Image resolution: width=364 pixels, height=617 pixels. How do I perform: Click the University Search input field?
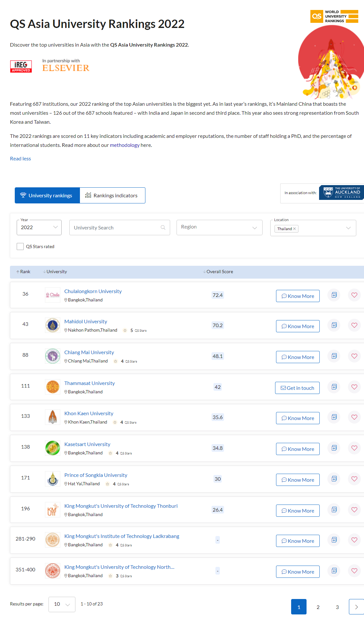click(x=120, y=228)
